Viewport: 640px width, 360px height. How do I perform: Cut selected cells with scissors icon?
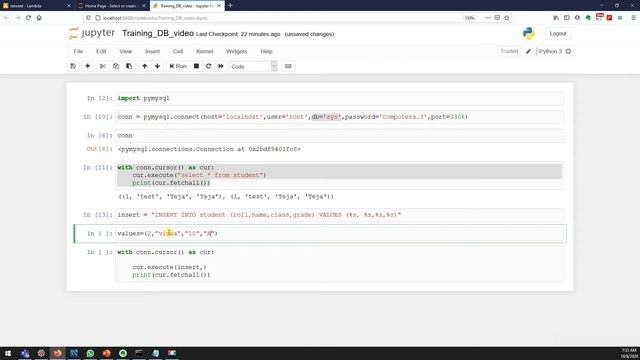[102, 66]
